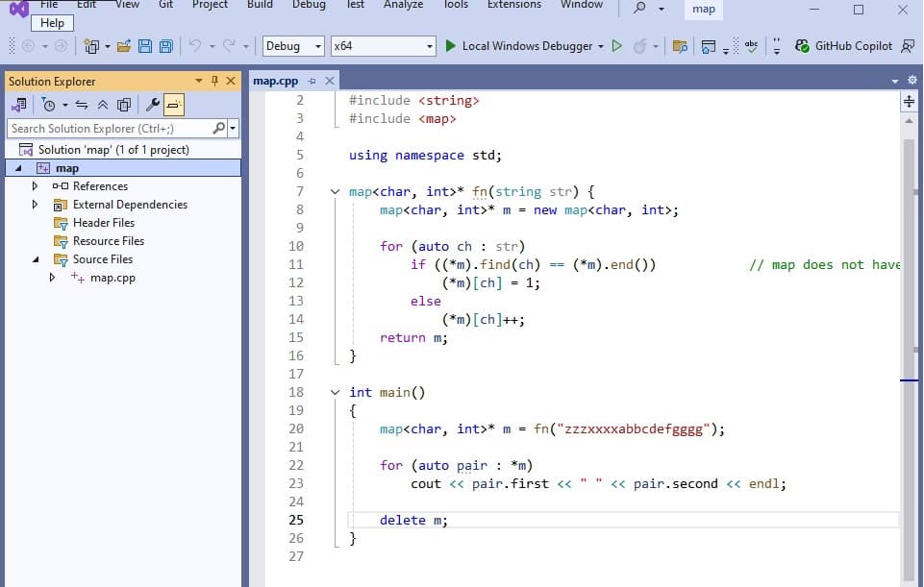Open the Debug menu

point(309,6)
